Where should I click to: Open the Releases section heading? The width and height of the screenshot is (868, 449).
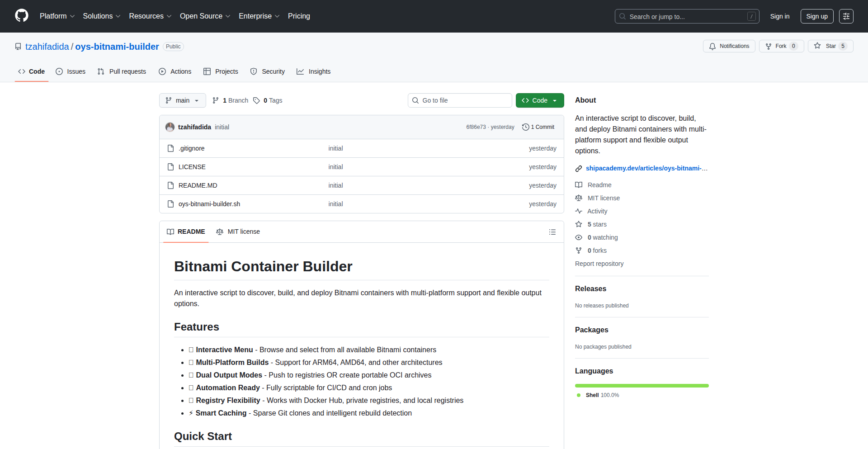tap(590, 288)
